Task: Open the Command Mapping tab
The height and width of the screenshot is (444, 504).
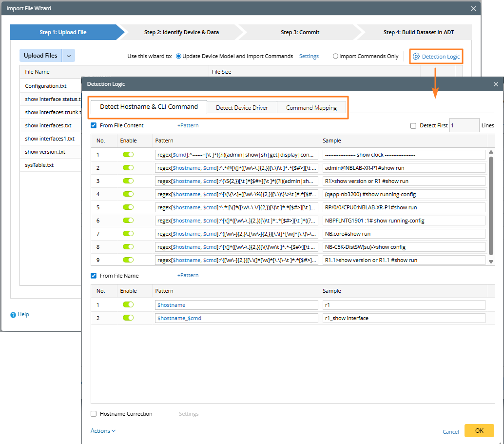Action: click(311, 107)
